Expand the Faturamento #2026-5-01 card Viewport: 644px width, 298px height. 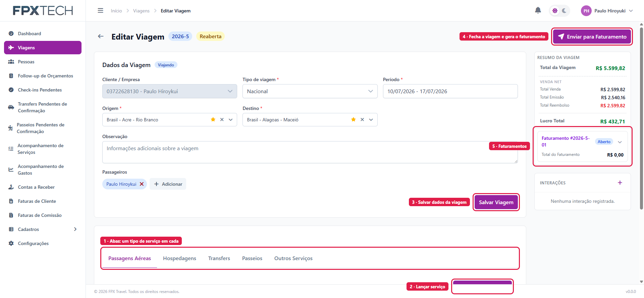click(620, 142)
